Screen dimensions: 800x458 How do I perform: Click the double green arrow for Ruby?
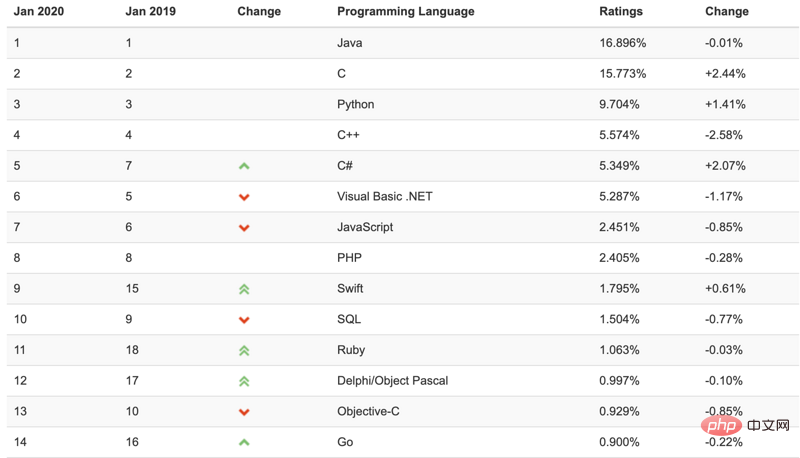pos(244,350)
